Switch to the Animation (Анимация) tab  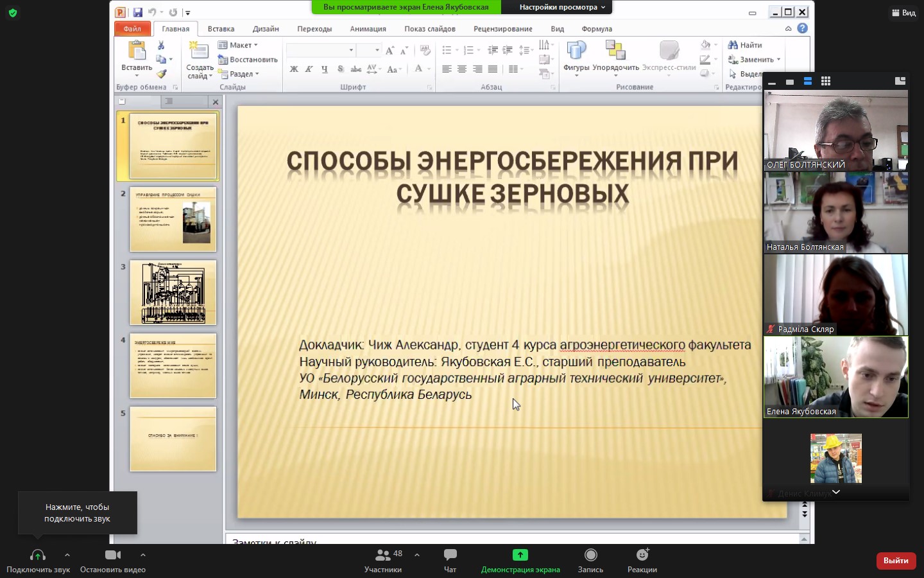(x=368, y=29)
